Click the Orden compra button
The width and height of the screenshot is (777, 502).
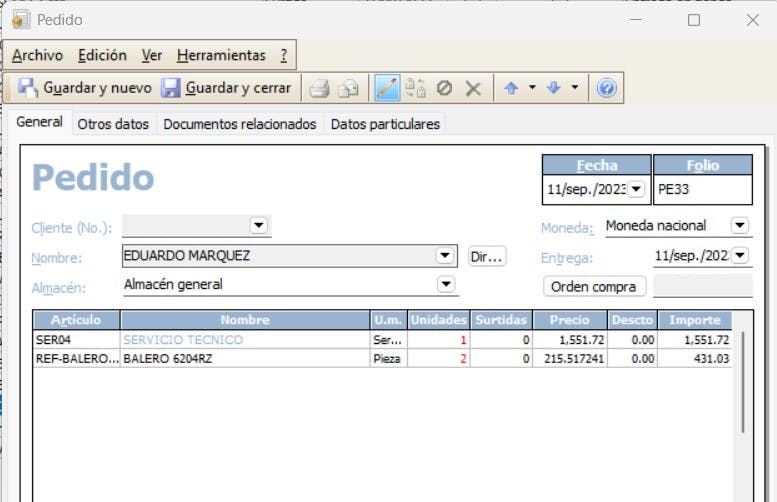coord(594,286)
